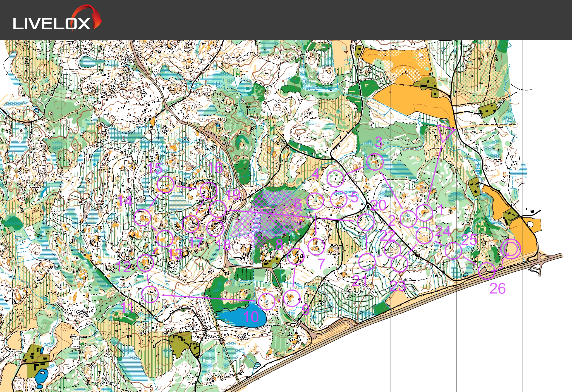Image resolution: width=572 pixels, height=392 pixels.
Task: Select control circle 9 on the map
Action: [292, 298]
